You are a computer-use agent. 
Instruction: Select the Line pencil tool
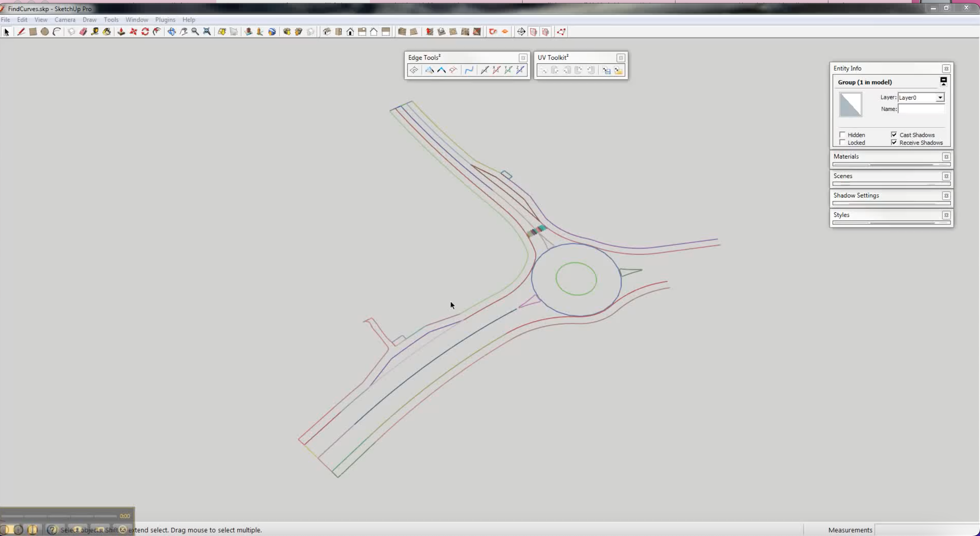21,32
